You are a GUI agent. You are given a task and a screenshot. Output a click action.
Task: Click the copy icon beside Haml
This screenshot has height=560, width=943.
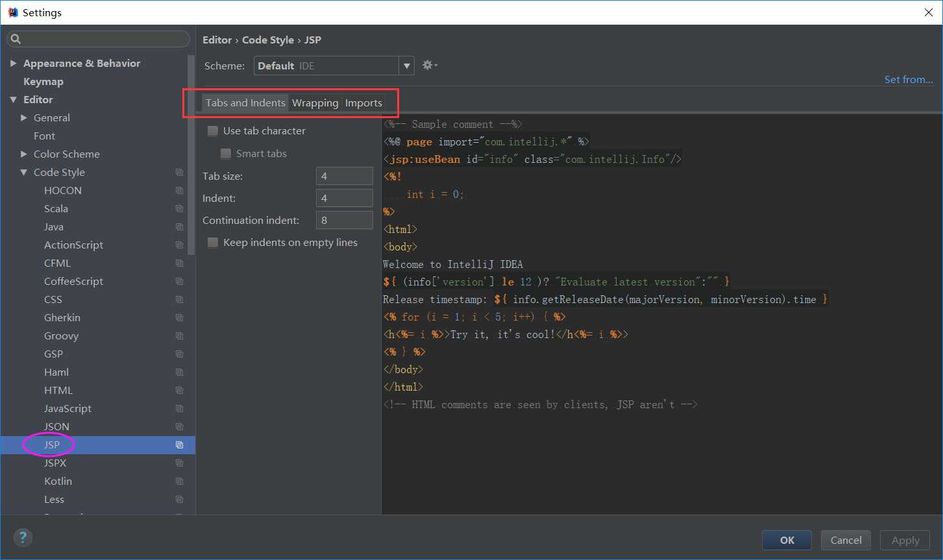click(x=180, y=372)
